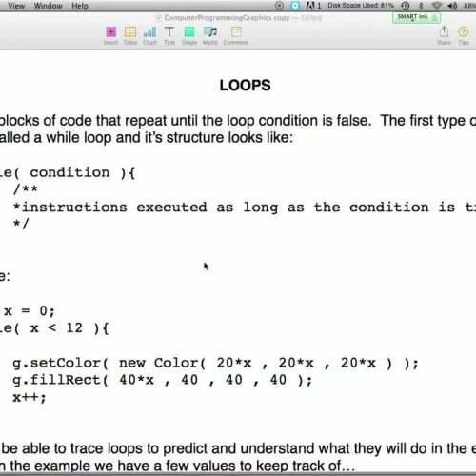Click the 'be able to trace loops' sentence
The width and height of the screenshot is (476, 476).
(x=238, y=448)
